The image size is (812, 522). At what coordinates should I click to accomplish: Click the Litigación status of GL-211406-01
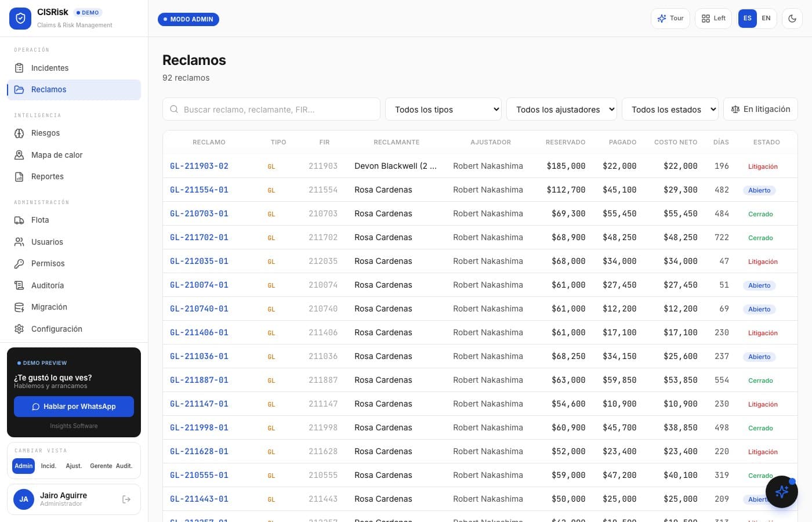coord(763,333)
